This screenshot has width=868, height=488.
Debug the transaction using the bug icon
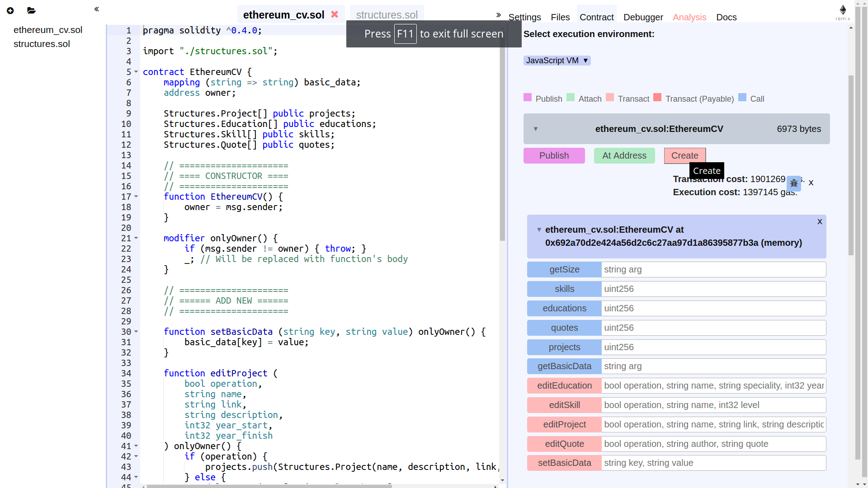click(x=794, y=183)
